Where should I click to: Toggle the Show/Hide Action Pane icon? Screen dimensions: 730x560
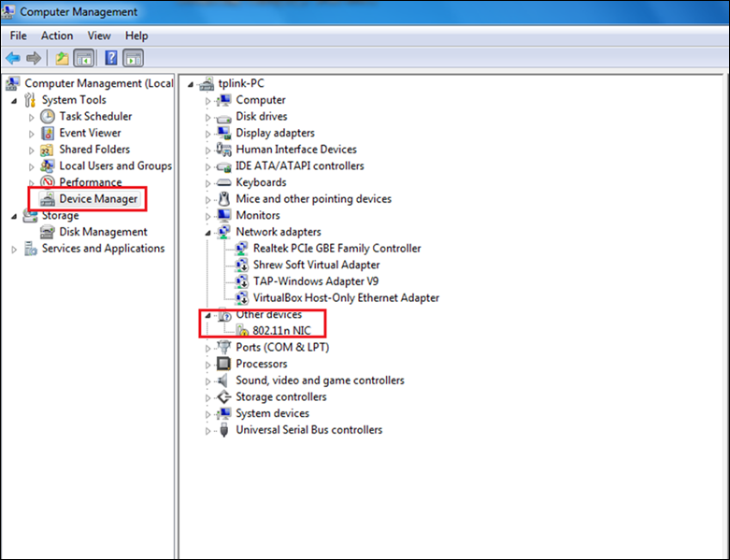(x=133, y=58)
